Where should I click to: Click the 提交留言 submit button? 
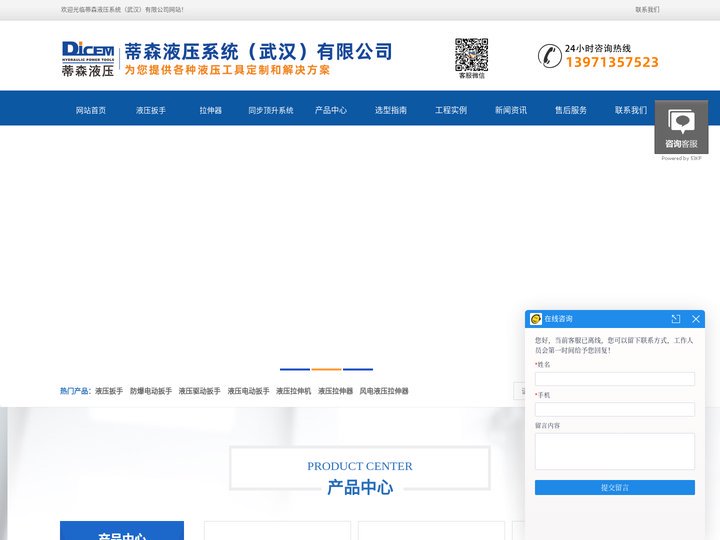click(x=614, y=487)
